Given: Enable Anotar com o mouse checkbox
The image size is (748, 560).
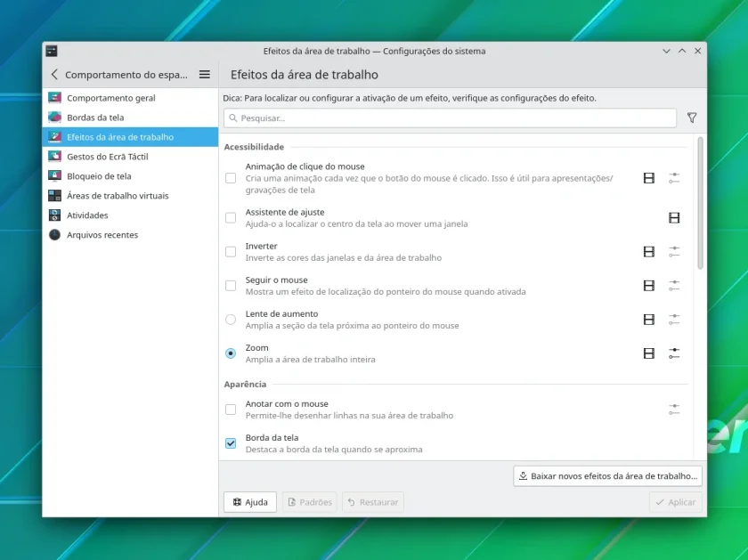Looking at the screenshot, I should click(231, 410).
